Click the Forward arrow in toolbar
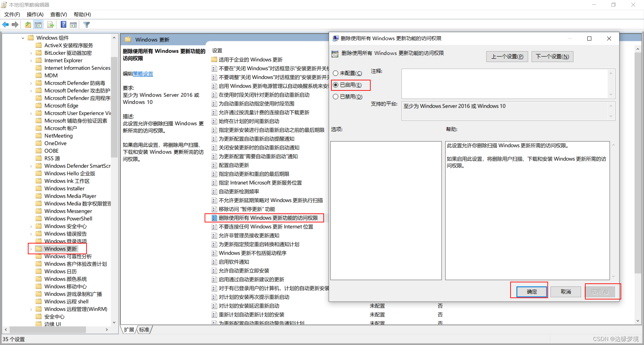Viewport: 644px width, 345px height. pyautogui.click(x=15, y=25)
